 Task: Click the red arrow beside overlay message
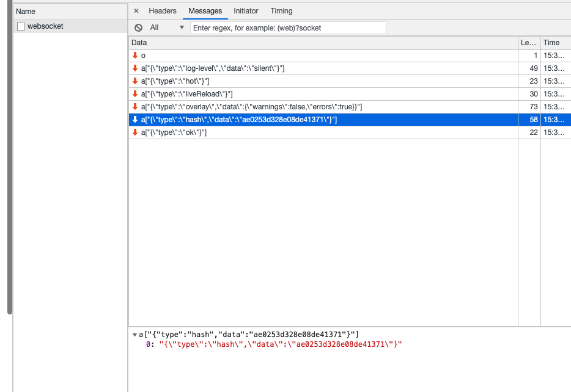pos(135,107)
